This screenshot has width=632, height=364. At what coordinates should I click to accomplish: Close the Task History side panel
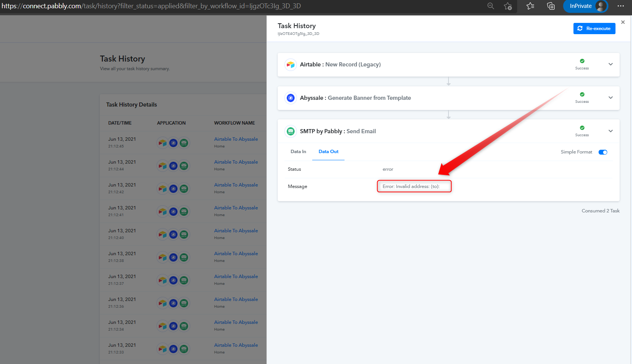(623, 22)
